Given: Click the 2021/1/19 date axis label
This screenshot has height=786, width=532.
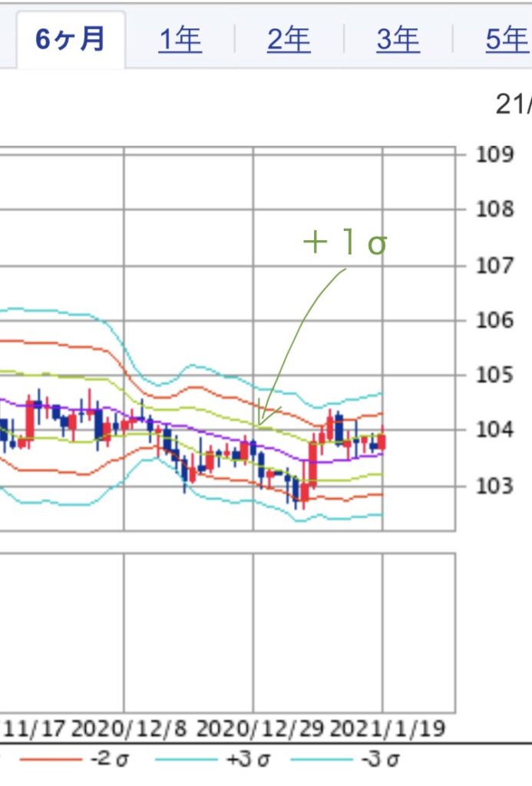Looking at the screenshot, I should click(387, 728).
